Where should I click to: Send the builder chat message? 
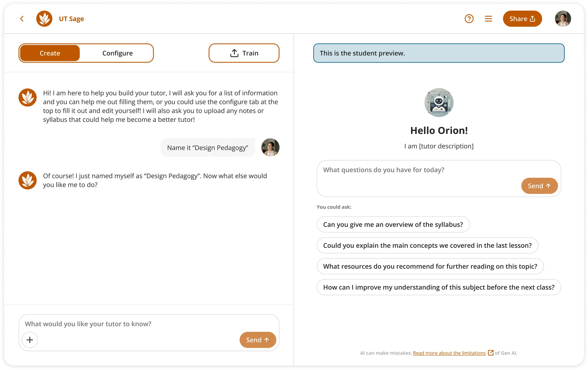click(258, 340)
